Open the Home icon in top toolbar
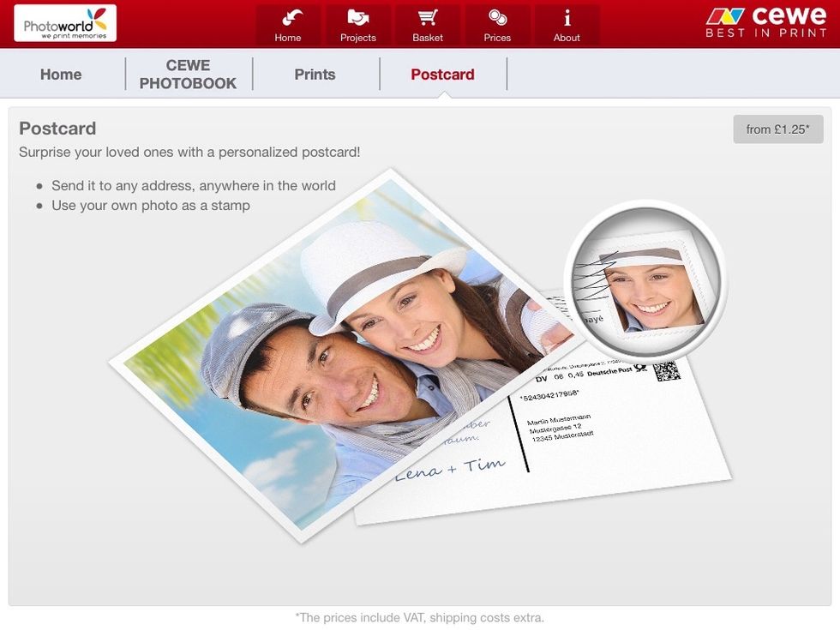The height and width of the screenshot is (630, 840). pos(288,25)
